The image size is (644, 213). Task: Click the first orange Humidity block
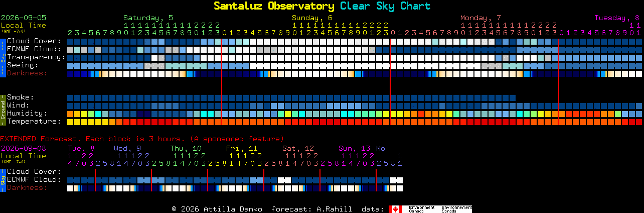[x=70, y=114]
